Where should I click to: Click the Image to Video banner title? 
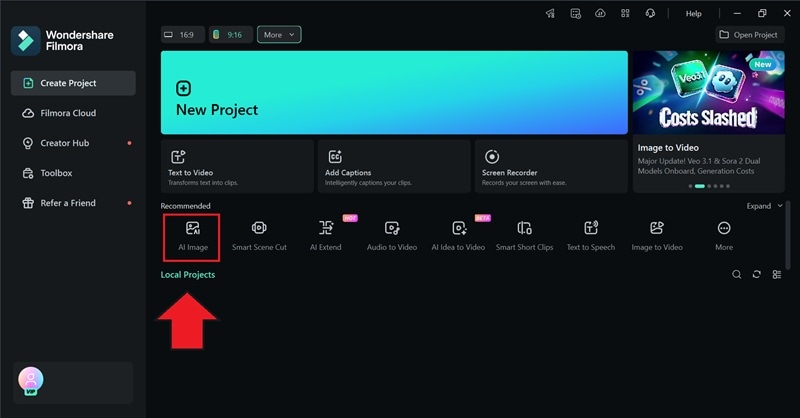click(668, 147)
